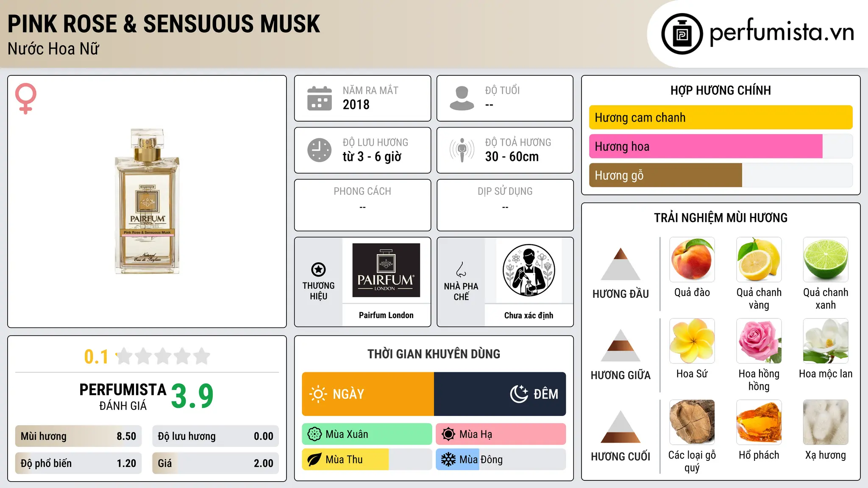This screenshot has width=868, height=488.
Task: Click the calendar icon beside NĂM RA MẮT
Action: [320, 98]
